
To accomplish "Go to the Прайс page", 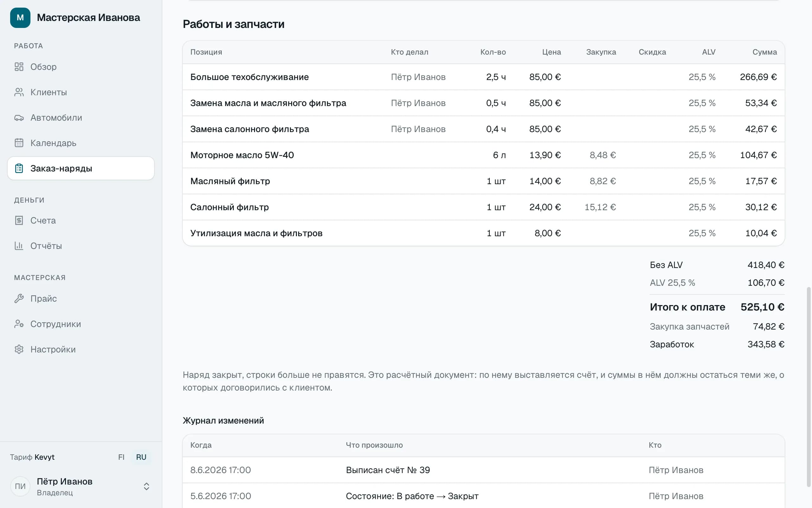I will 81,298.
